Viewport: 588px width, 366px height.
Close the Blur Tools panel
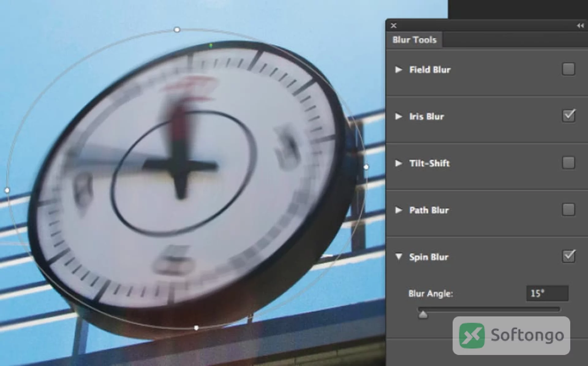coord(394,26)
